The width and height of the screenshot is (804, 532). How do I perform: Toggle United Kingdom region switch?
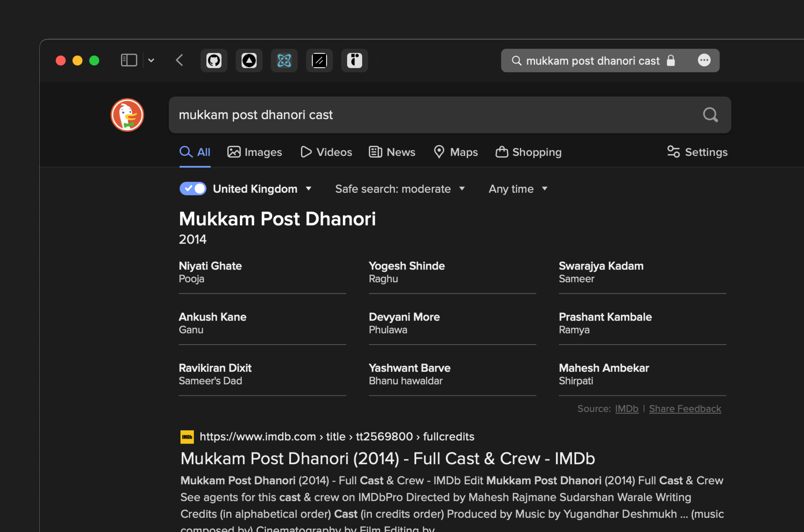[193, 189]
